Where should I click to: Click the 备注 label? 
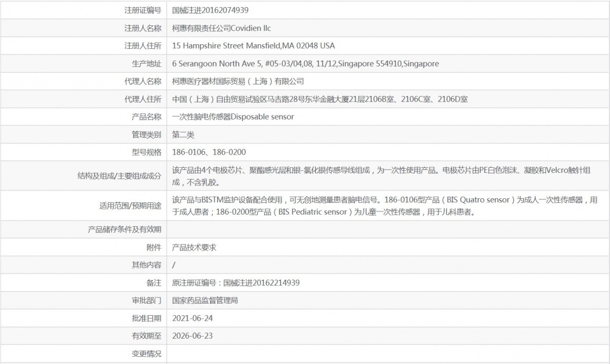154,283
